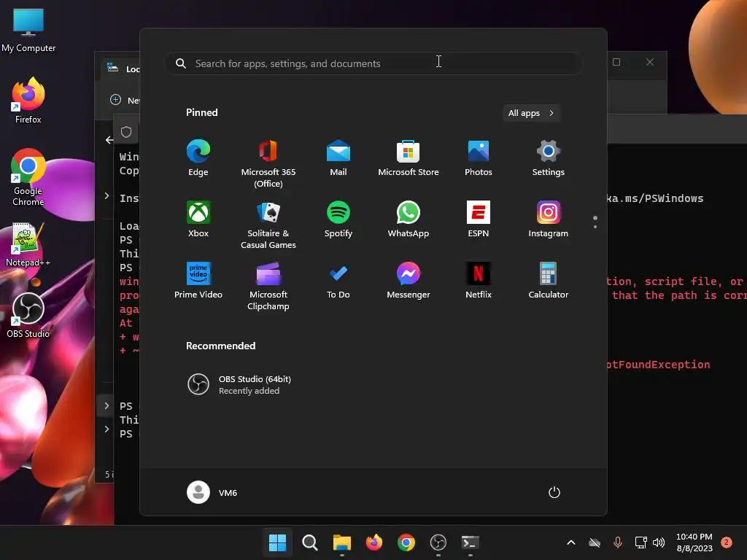Image resolution: width=747 pixels, height=560 pixels.
Task: Show hidden system tray icons
Action: [570, 542]
